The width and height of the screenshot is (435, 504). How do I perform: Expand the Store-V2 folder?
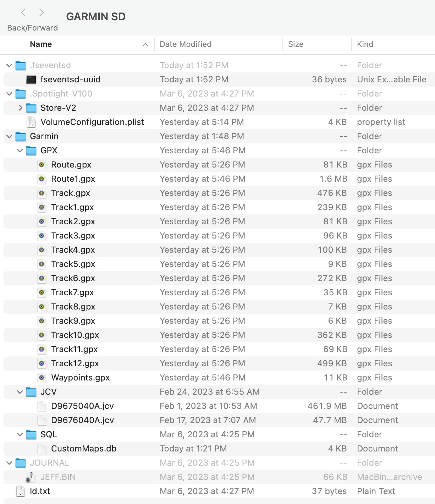click(x=20, y=108)
